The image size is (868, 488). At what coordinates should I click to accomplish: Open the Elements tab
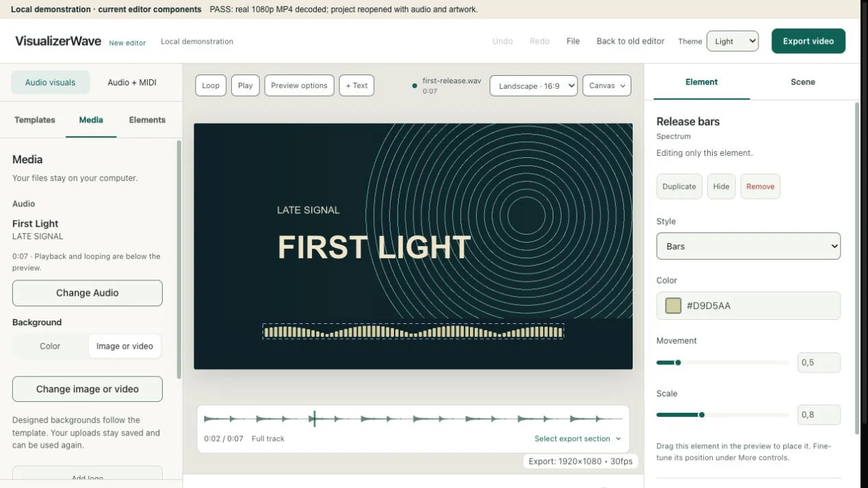[147, 120]
